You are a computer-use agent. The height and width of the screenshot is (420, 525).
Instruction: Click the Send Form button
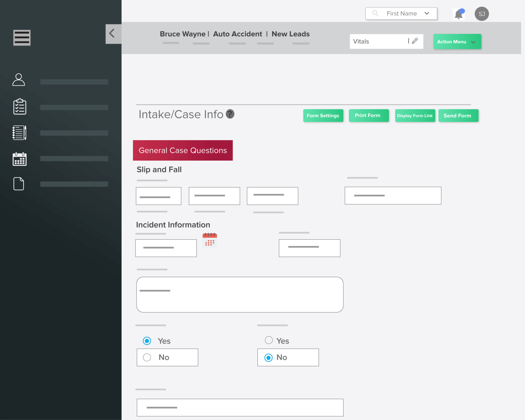tap(458, 115)
